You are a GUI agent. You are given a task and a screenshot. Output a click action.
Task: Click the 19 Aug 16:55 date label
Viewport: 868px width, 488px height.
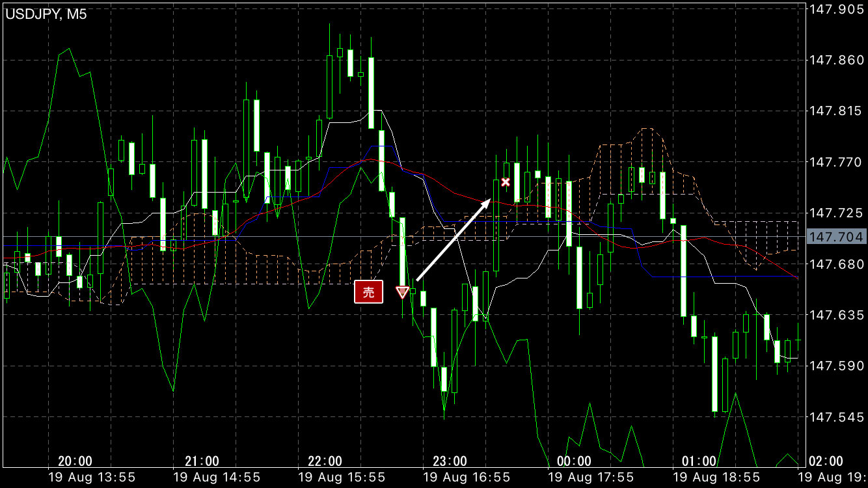coord(467,477)
